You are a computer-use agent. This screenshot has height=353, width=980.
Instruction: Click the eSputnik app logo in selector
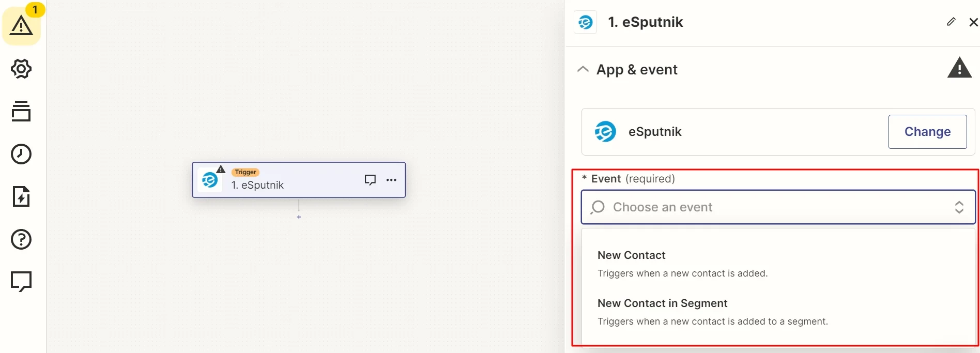tap(605, 131)
